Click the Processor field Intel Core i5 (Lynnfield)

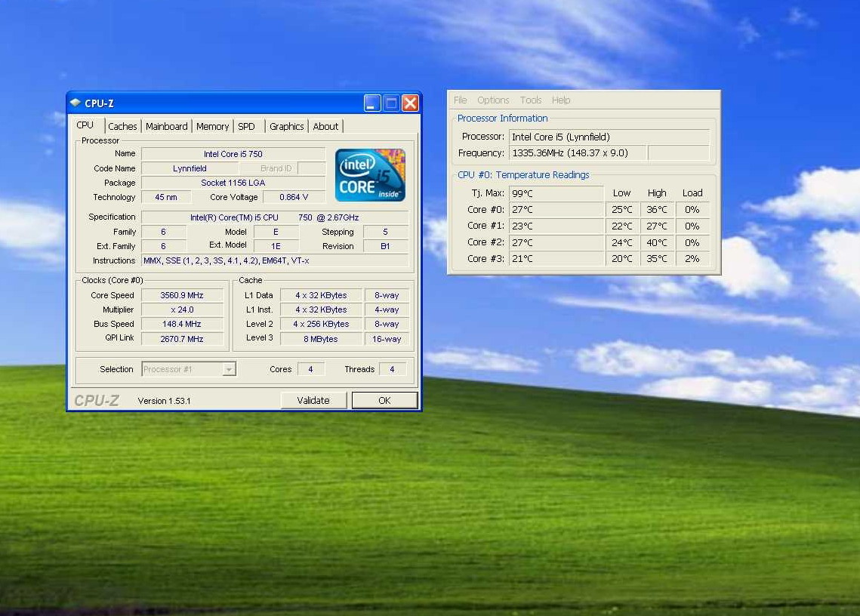pos(609,137)
